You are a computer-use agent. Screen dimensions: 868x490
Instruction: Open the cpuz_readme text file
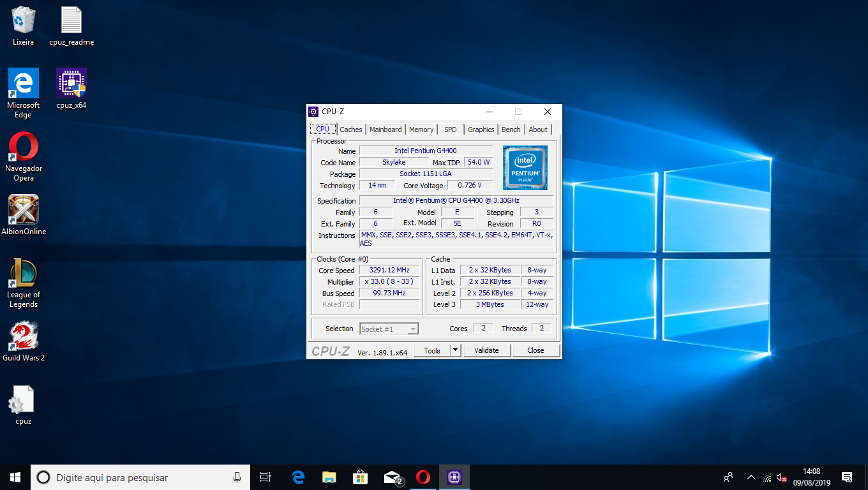pyautogui.click(x=71, y=26)
